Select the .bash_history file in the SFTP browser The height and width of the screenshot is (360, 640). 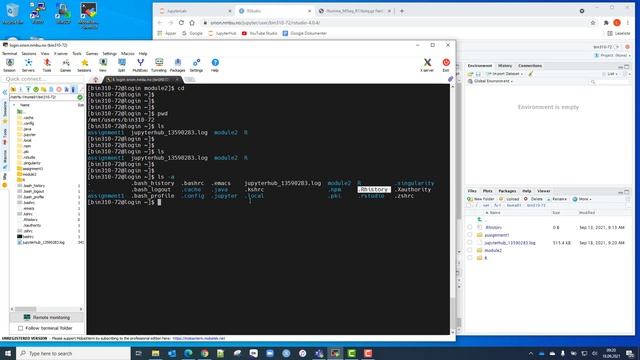pyautogui.click(x=31, y=186)
